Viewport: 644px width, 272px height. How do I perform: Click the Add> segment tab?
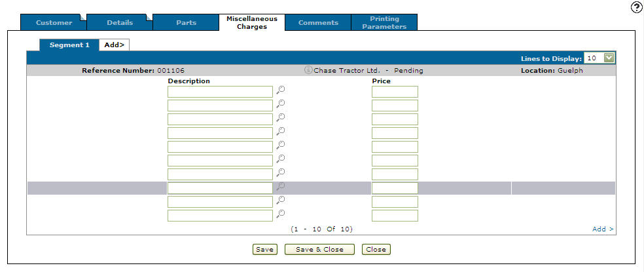point(115,45)
